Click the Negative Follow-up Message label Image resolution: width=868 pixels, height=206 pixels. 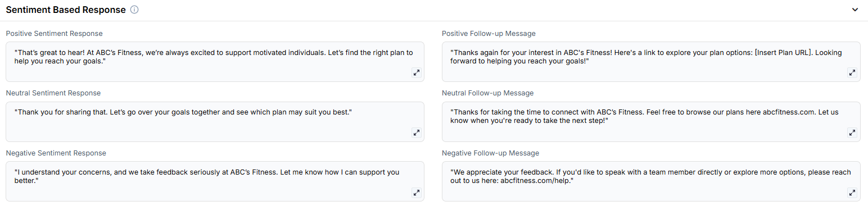tap(490, 153)
